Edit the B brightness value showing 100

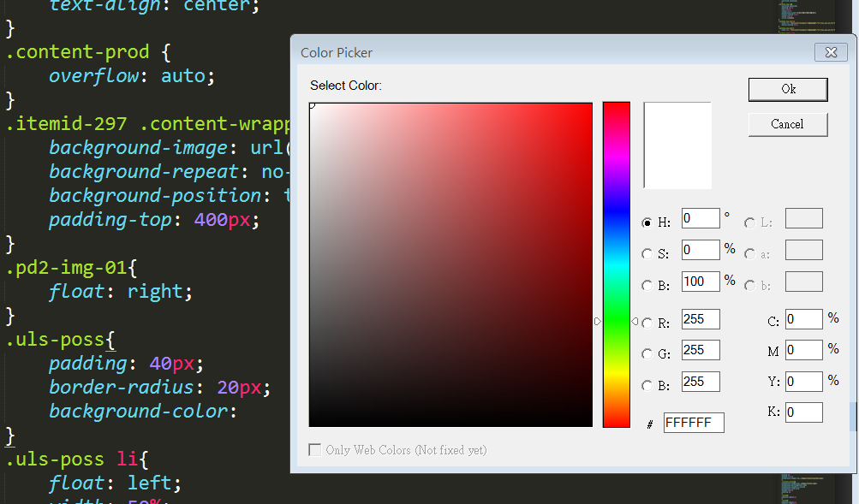700,281
